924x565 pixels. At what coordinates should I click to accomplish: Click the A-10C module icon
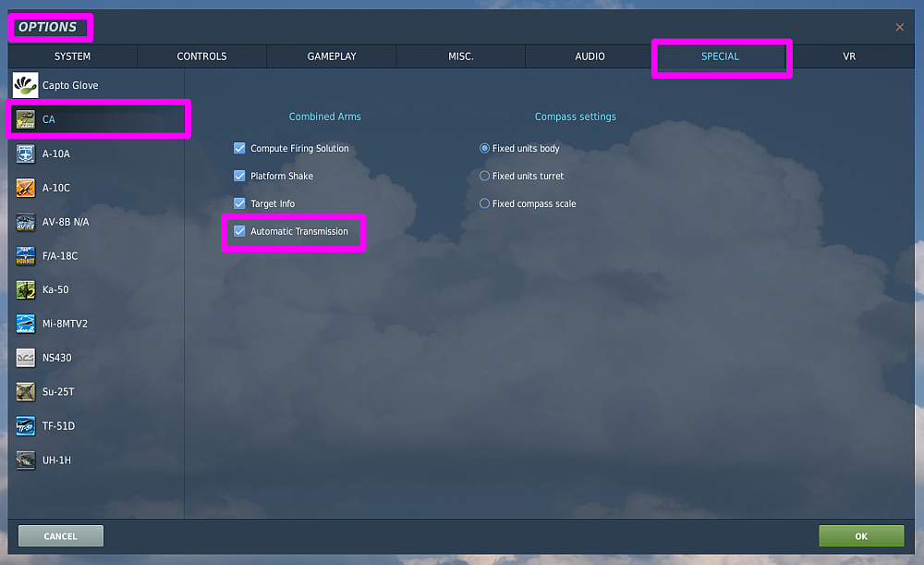pyautogui.click(x=25, y=188)
